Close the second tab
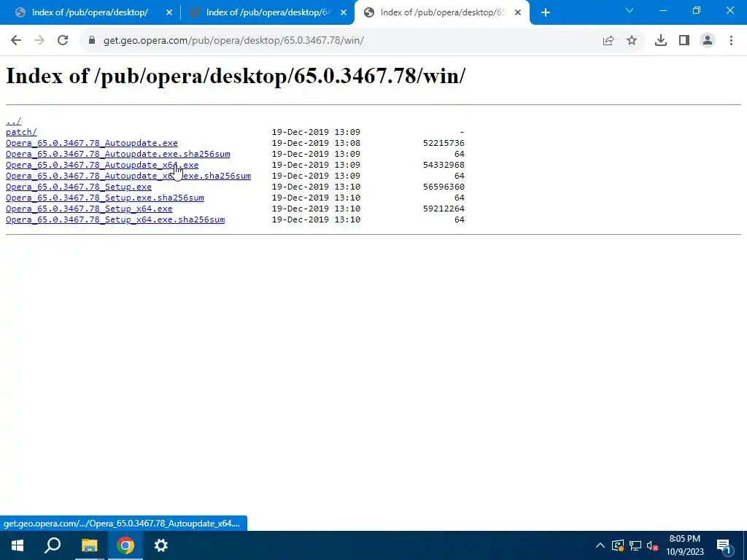The height and width of the screenshot is (560, 747). tap(344, 13)
